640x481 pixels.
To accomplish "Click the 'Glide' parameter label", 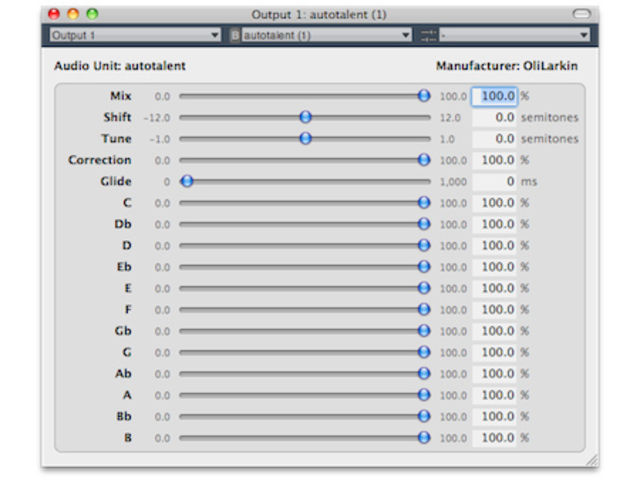I will tap(116, 181).
